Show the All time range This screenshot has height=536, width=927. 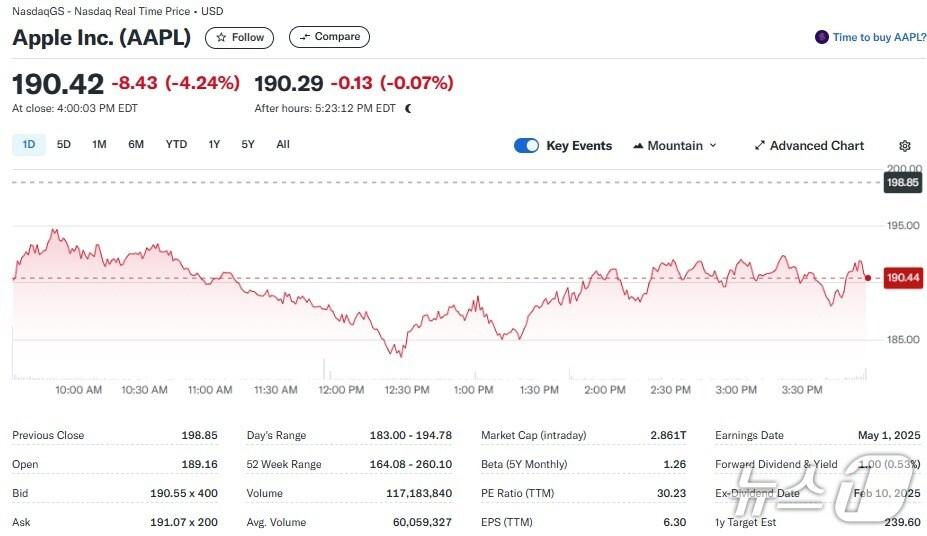coord(283,144)
